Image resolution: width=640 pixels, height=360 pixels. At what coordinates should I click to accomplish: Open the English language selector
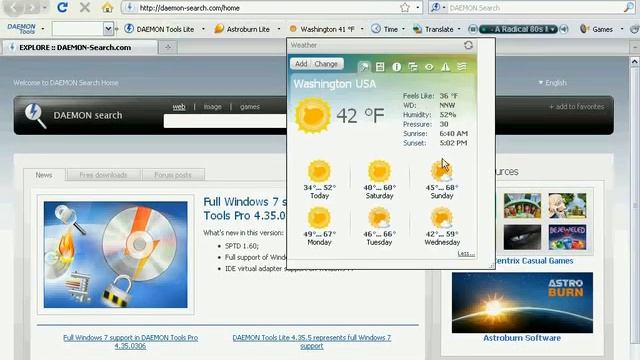pyautogui.click(x=552, y=83)
